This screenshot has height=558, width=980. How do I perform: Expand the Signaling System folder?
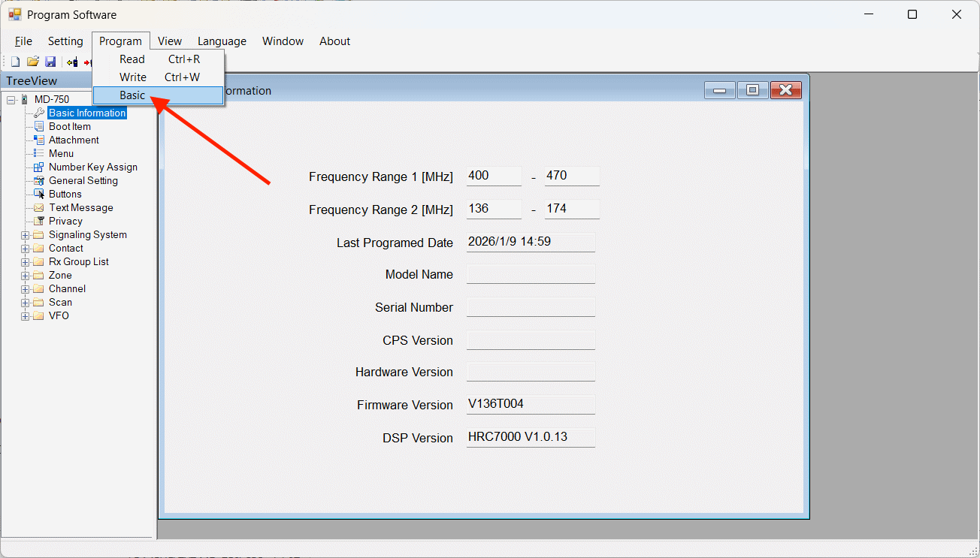(25, 235)
